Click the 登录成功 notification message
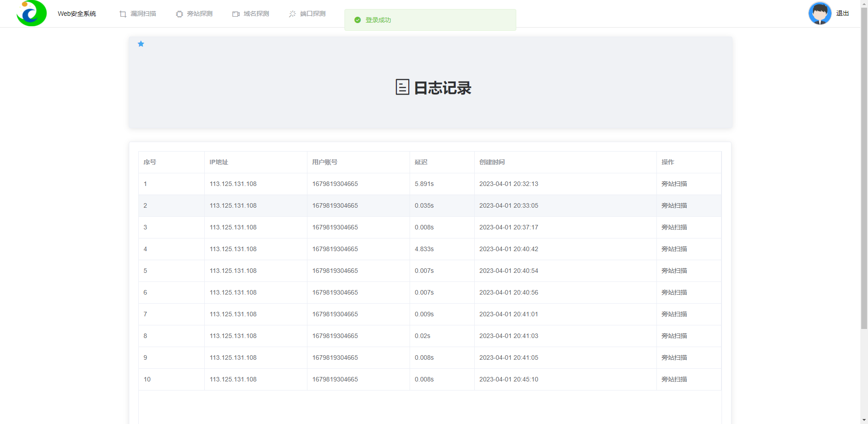The image size is (868, 424). (x=430, y=20)
